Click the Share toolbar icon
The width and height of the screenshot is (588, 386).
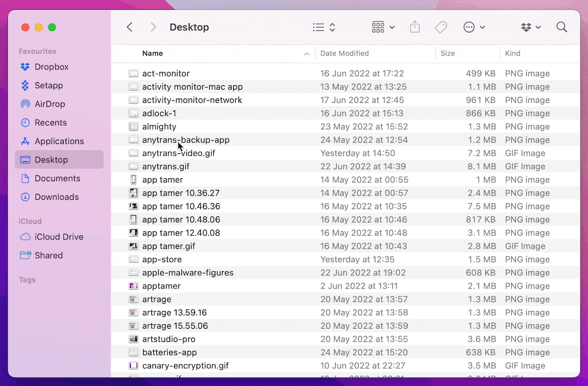click(415, 27)
